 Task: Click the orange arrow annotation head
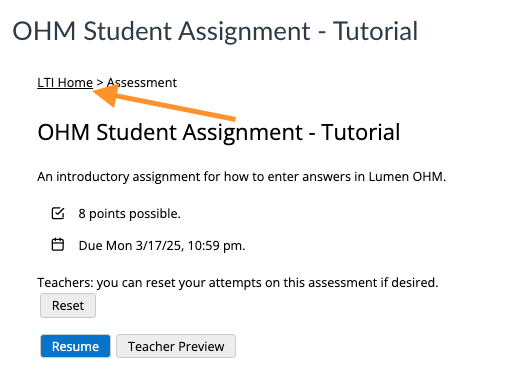coord(106,95)
